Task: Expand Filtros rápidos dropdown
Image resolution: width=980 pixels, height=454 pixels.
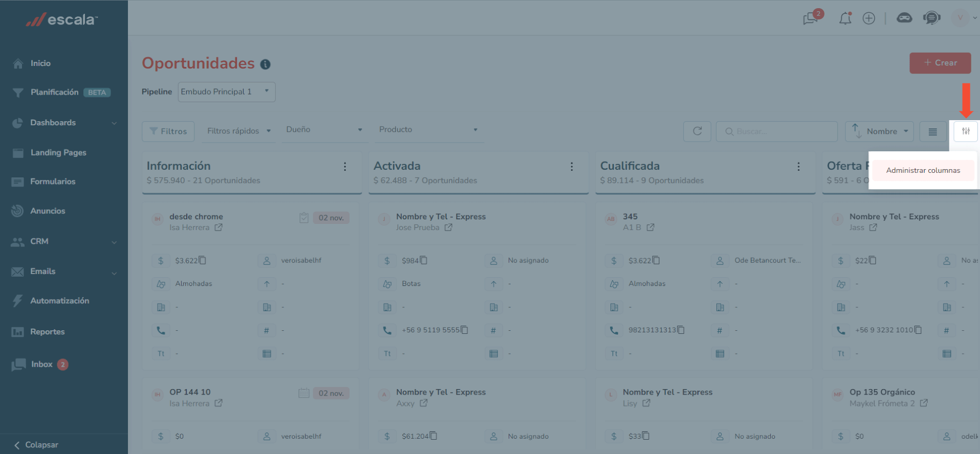Action: click(x=238, y=131)
